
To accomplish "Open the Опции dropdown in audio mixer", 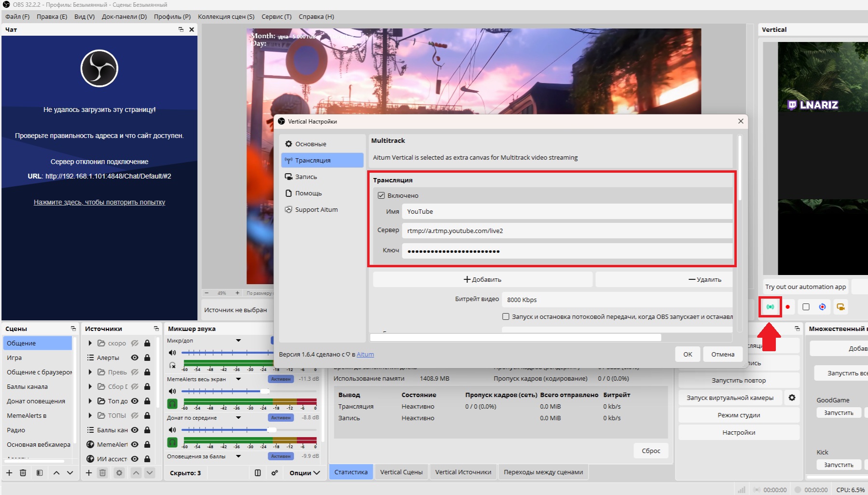I will click(x=304, y=473).
